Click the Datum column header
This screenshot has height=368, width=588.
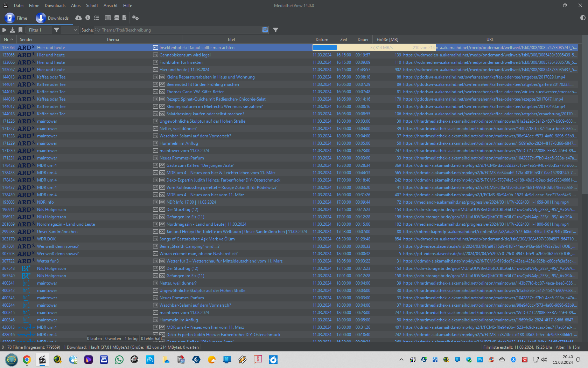click(x=322, y=40)
